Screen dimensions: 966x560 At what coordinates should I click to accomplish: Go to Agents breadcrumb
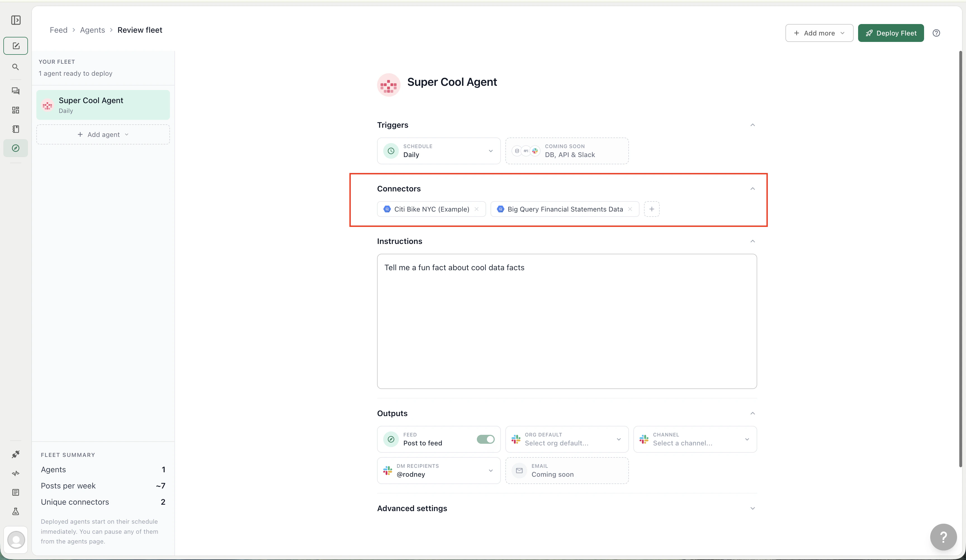[x=93, y=30]
